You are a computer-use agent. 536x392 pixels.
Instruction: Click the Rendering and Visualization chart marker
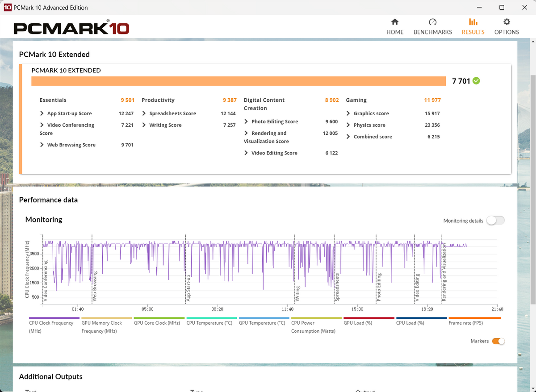444,272
